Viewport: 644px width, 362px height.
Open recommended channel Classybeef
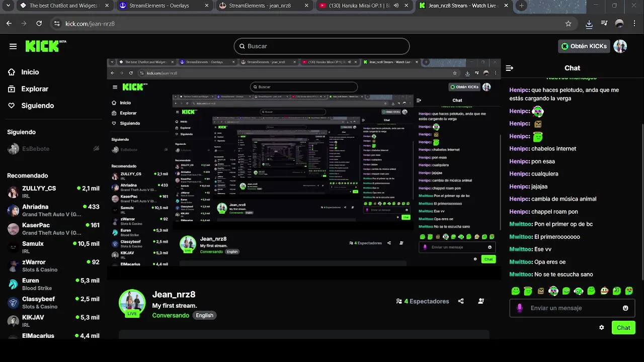point(53,302)
